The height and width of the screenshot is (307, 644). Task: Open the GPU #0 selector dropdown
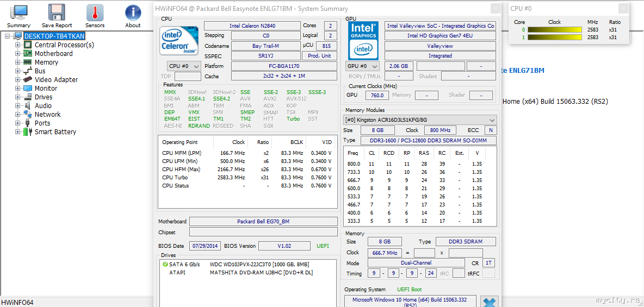pyautogui.click(x=363, y=66)
